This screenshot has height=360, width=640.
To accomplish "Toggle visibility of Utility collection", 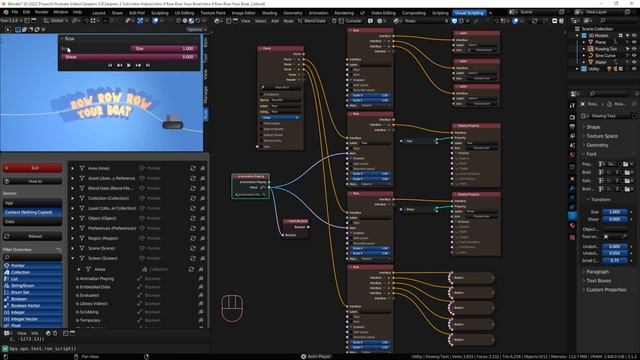I will point(634,69).
